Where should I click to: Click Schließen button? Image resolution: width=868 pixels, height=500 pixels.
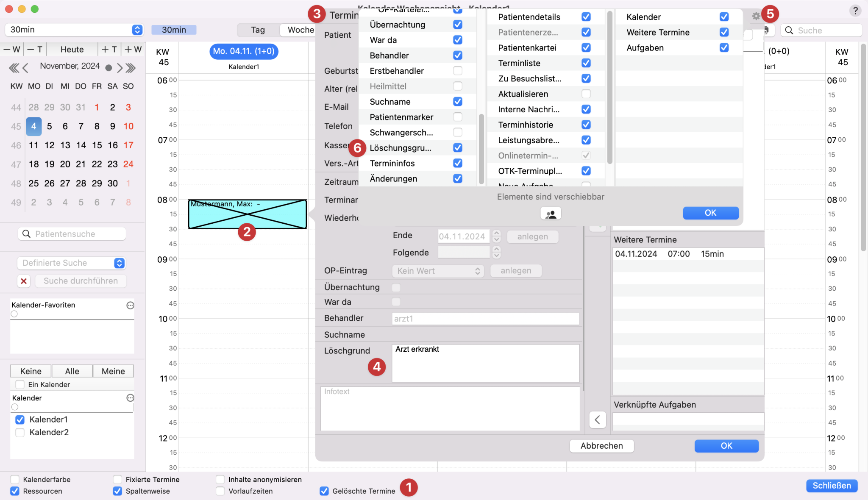(832, 486)
